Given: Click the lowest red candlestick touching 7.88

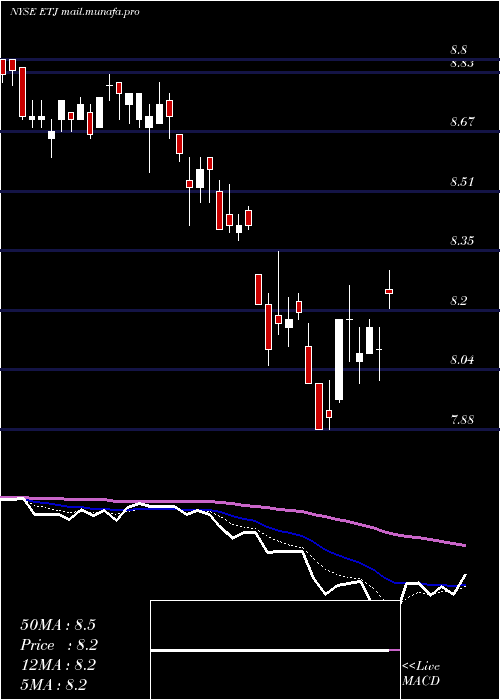Looking at the screenshot, I should pyautogui.click(x=319, y=406).
